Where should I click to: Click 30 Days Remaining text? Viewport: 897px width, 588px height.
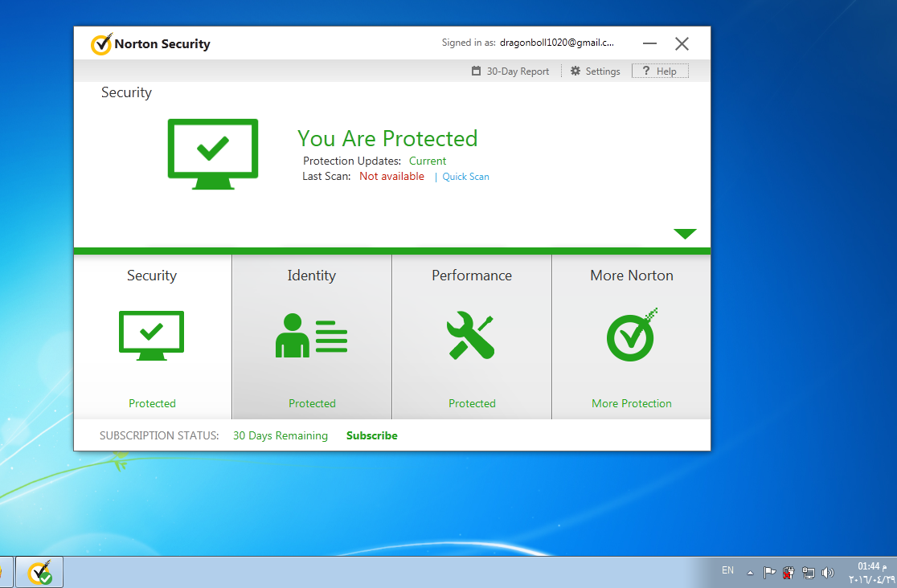click(281, 436)
